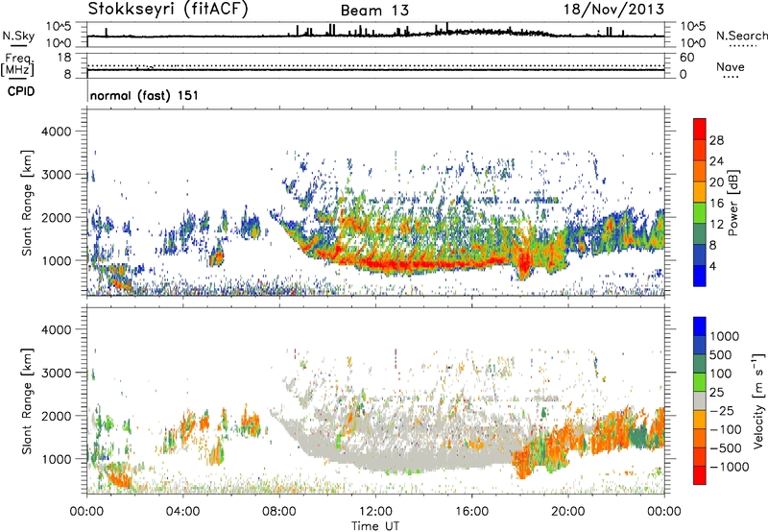
Task: Click the red top segment of Power color bar
Action: [700, 129]
